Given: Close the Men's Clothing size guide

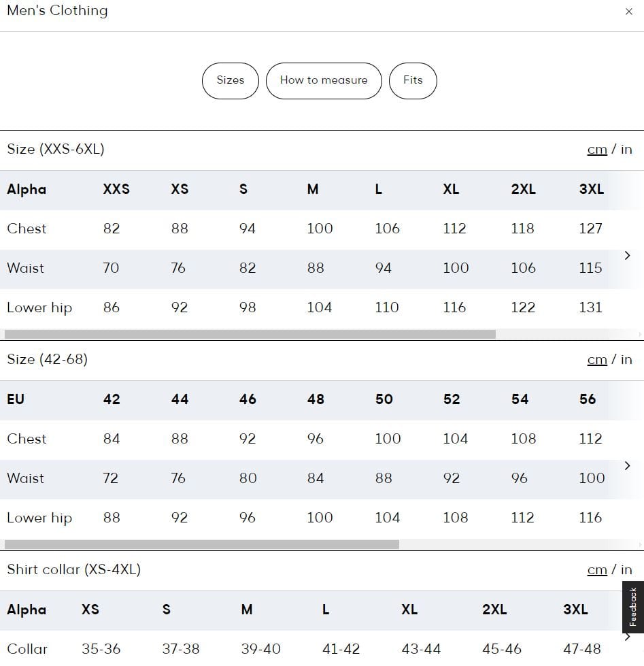Looking at the screenshot, I should [x=629, y=12].
